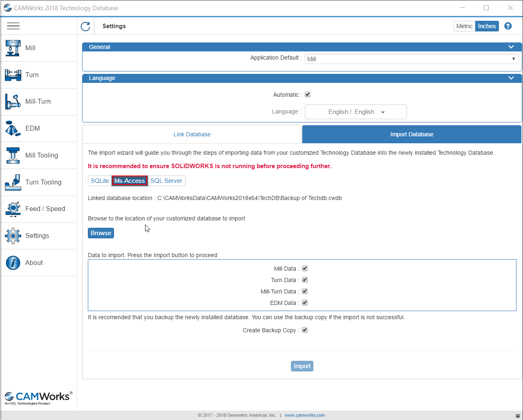Uncheck the Mill Data checkbox

pyautogui.click(x=305, y=268)
